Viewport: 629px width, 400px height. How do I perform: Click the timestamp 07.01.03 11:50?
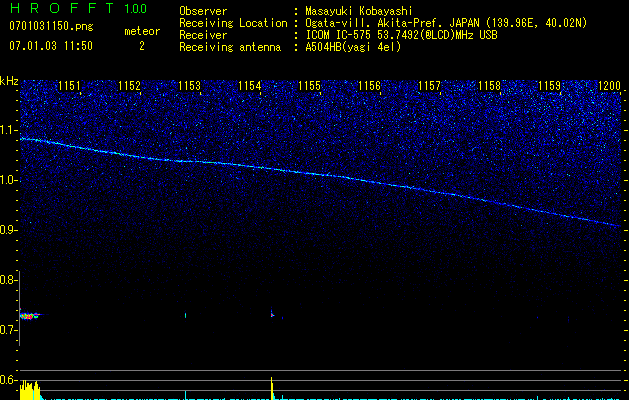point(51,46)
